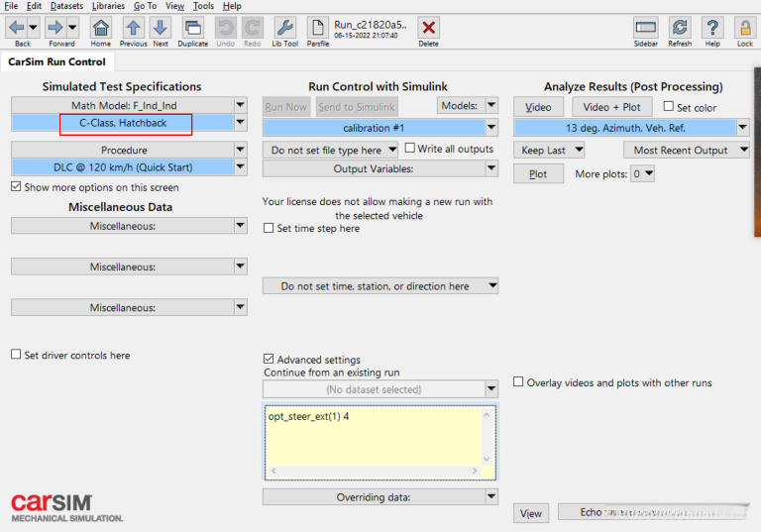Image resolution: width=761 pixels, height=532 pixels.
Task: Click the Video + Plot button
Action: point(611,107)
